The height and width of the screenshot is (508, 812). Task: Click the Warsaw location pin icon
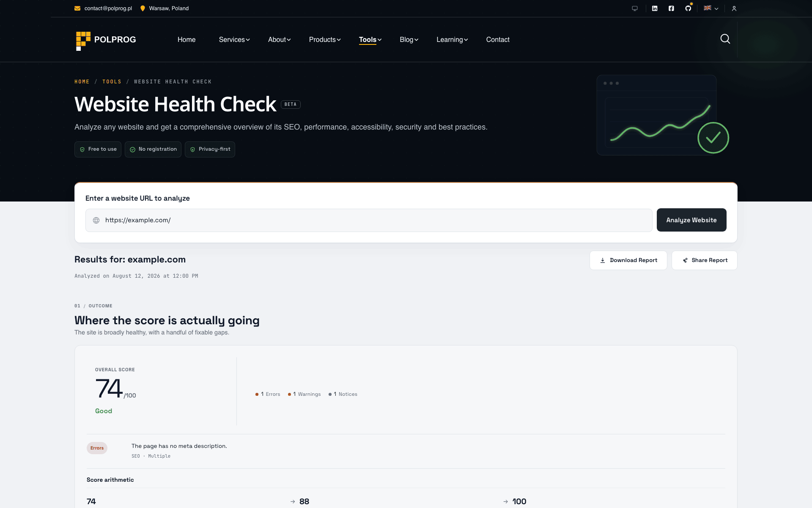point(143,8)
